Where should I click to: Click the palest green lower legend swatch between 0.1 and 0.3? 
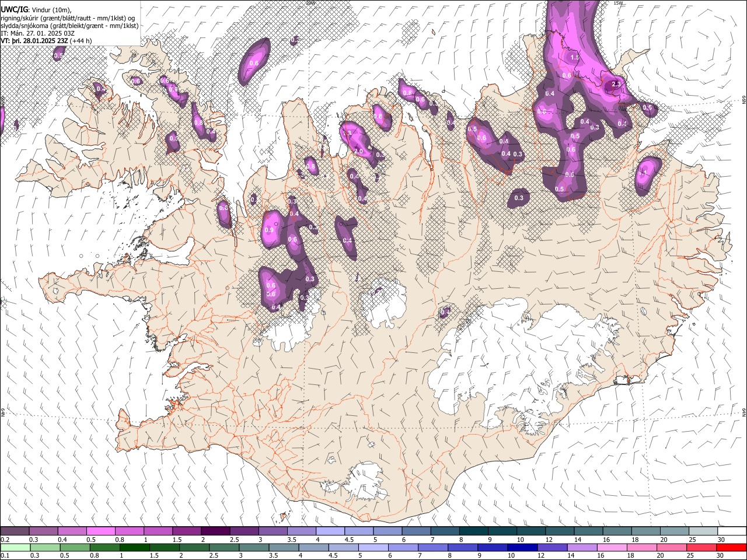[15, 547]
